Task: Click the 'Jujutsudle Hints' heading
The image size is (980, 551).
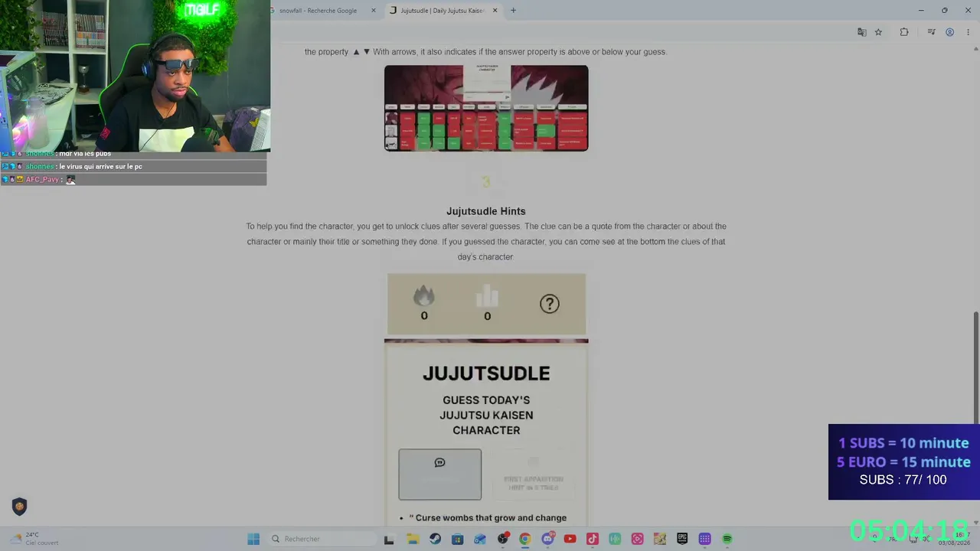Action: pyautogui.click(x=486, y=211)
